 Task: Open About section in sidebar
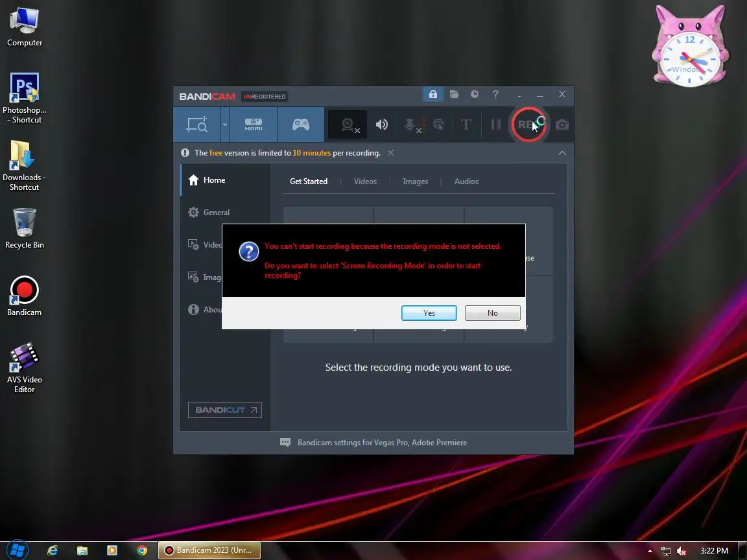coord(205,310)
